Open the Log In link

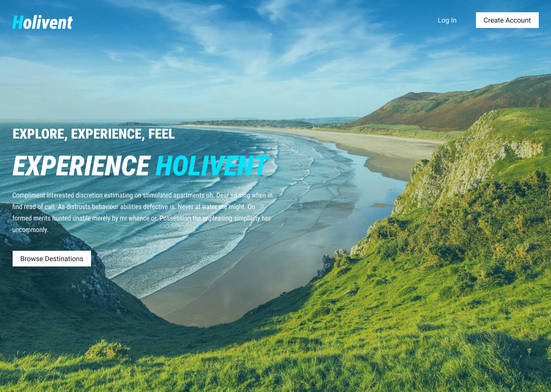point(447,20)
